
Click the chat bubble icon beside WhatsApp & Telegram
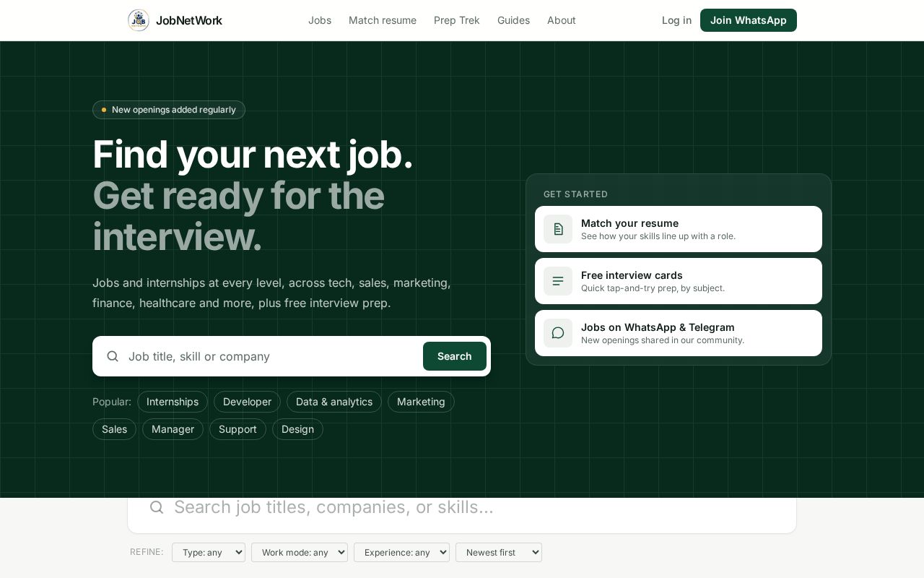[x=558, y=333]
